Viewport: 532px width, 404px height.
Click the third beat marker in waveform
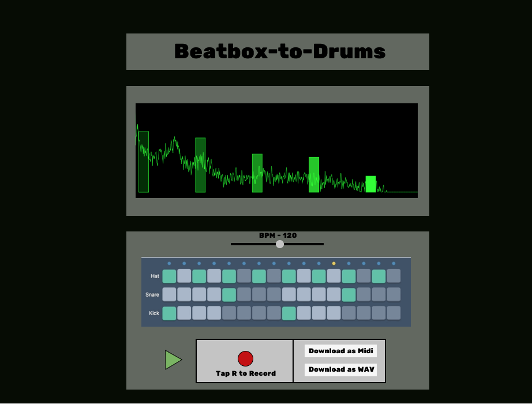[257, 173]
